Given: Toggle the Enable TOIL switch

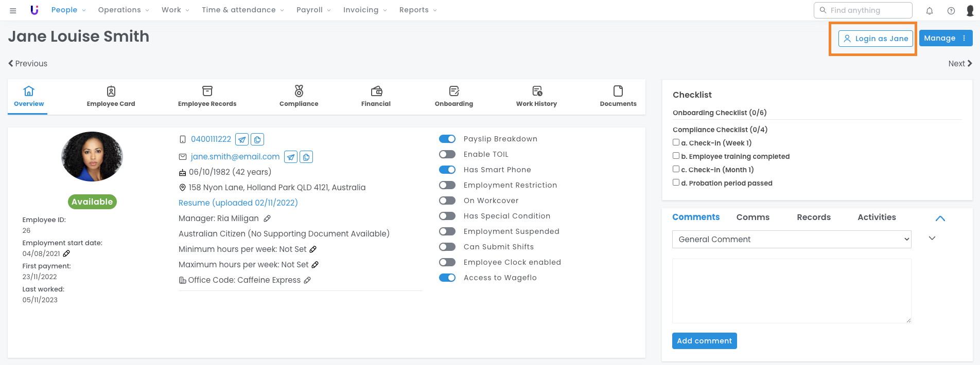Looking at the screenshot, I should 447,154.
